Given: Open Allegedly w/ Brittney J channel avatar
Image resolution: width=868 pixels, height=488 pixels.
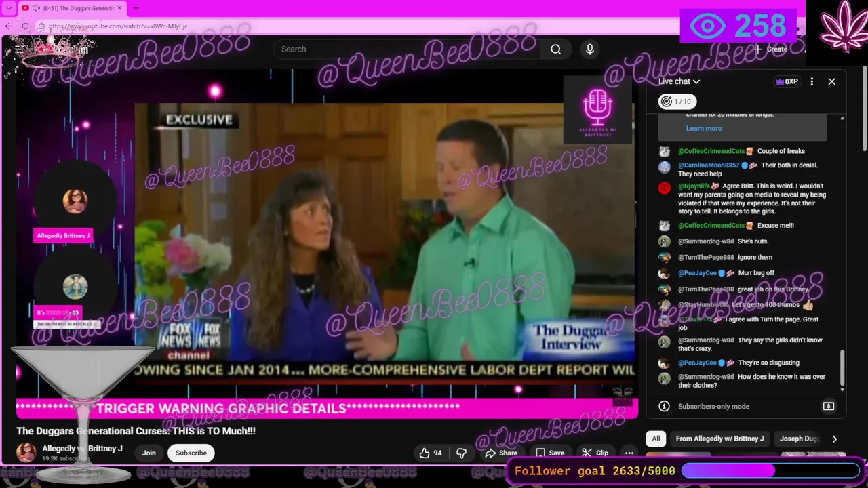Looking at the screenshot, I should click(26, 453).
